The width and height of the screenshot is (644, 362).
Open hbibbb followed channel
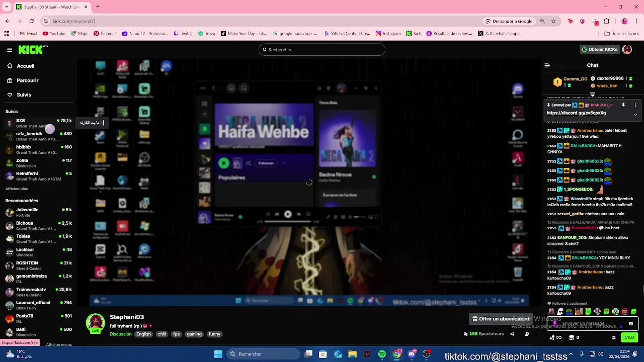[38, 149]
